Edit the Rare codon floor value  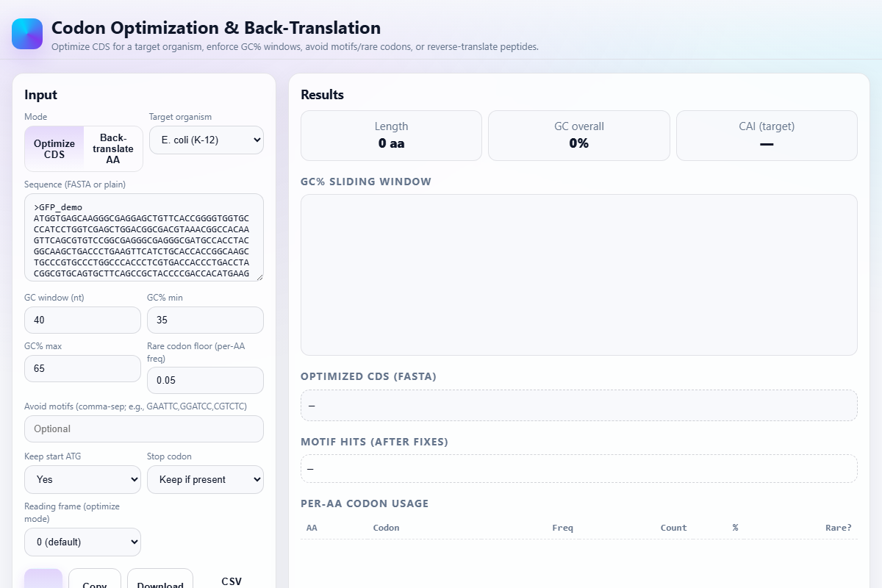coord(205,381)
